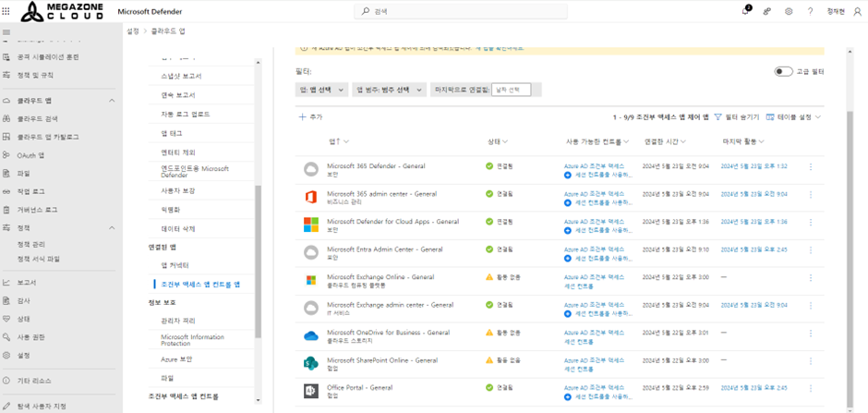Viewport: 868px width, 413px height.
Task: Click the 추가 add button
Action: click(310, 117)
